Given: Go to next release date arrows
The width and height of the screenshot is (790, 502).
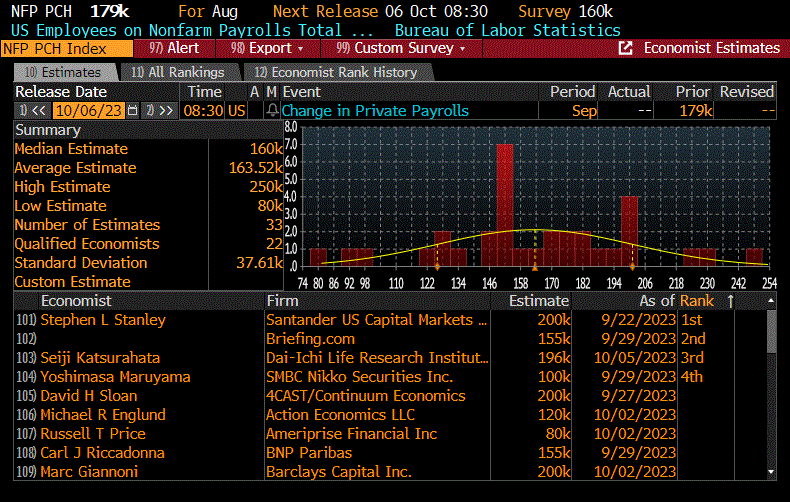Looking at the screenshot, I should pyautogui.click(x=160, y=111).
